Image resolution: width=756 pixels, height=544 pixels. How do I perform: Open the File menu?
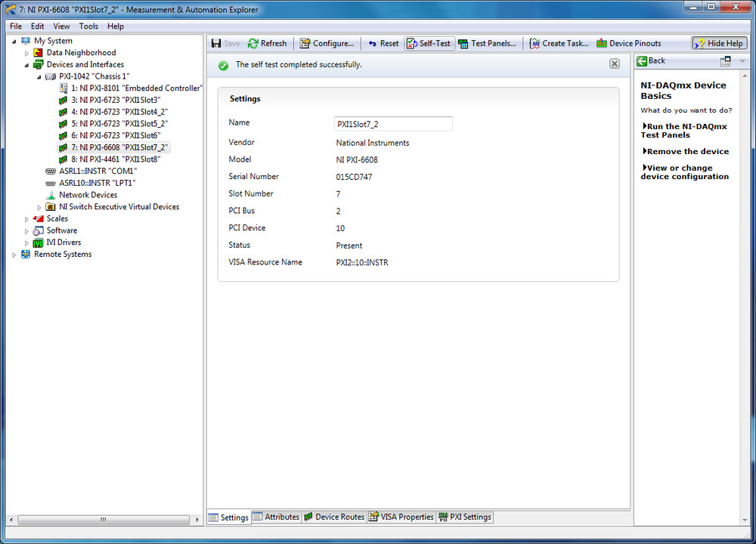pyautogui.click(x=16, y=26)
